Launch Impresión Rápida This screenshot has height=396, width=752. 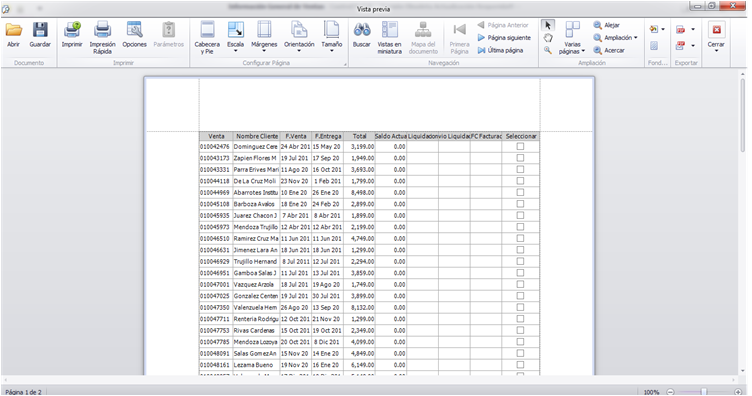point(102,37)
